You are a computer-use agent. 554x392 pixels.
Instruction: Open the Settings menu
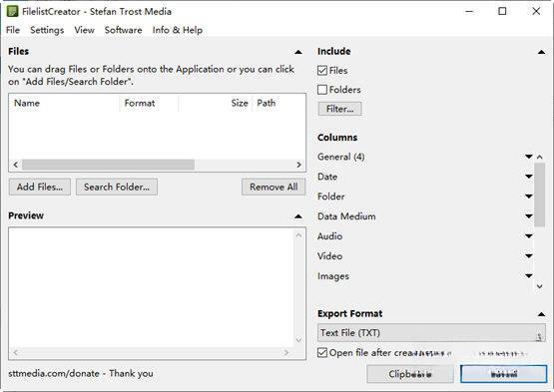(x=47, y=30)
